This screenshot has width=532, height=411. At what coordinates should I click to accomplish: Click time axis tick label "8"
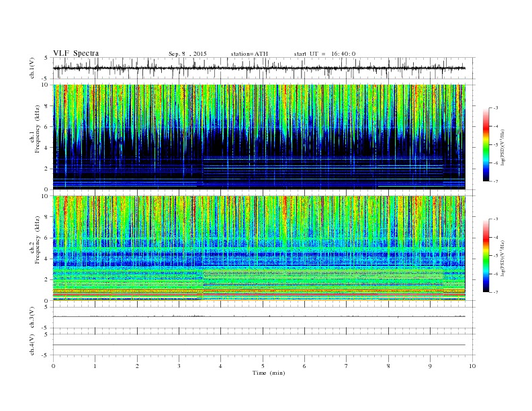(x=388, y=366)
